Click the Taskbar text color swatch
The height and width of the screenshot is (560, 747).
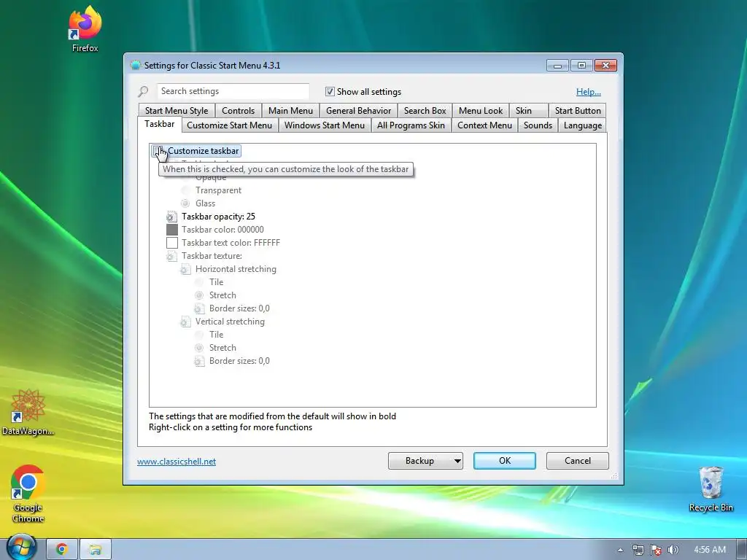click(172, 243)
